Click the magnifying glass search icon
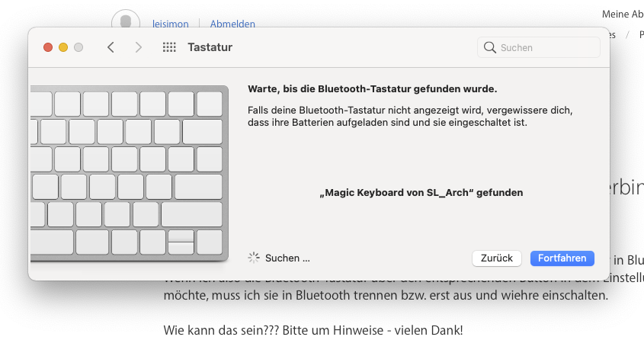The height and width of the screenshot is (340, 644). pyautogui.click(x=489, y=47)
